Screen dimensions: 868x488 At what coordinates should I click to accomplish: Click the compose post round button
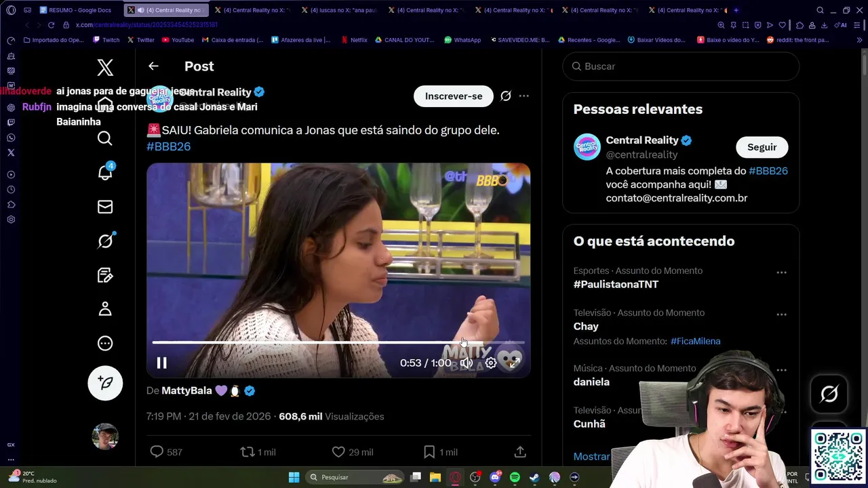105,383
